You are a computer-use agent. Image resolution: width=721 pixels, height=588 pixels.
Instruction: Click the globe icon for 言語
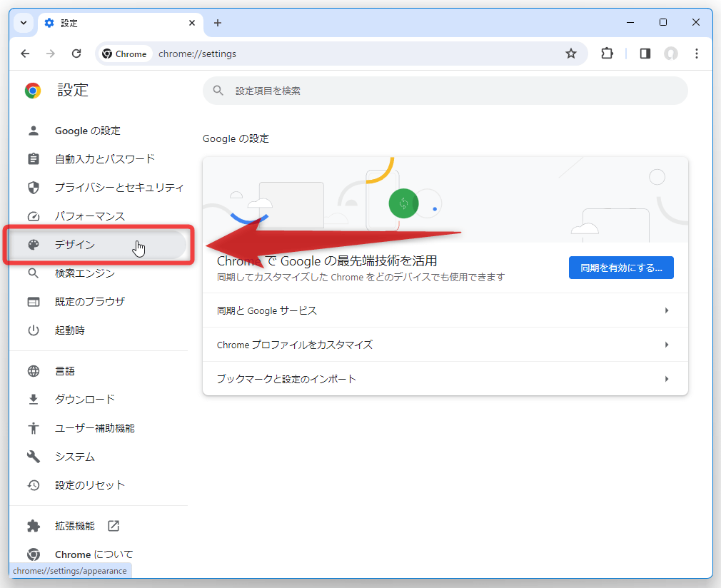click(34, 371)
